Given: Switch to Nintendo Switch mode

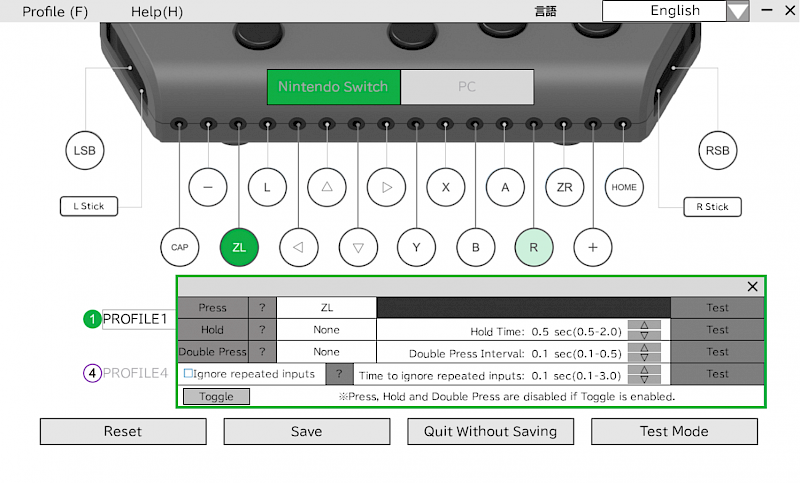Looking at the screenshot, I should 334,87.
